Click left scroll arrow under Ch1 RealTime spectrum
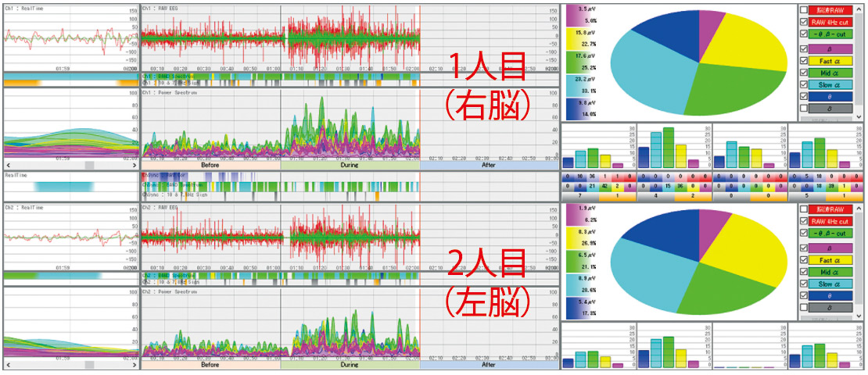 (x=7, y=166)
